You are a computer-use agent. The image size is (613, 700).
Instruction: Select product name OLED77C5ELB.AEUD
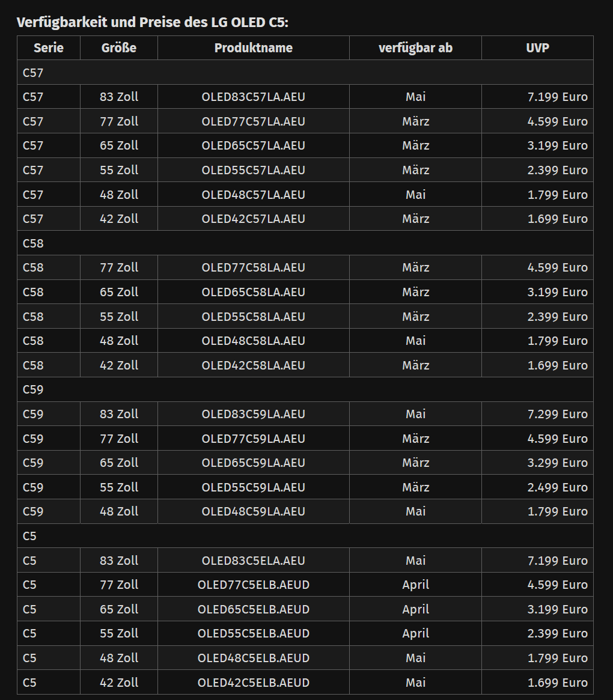253,585
